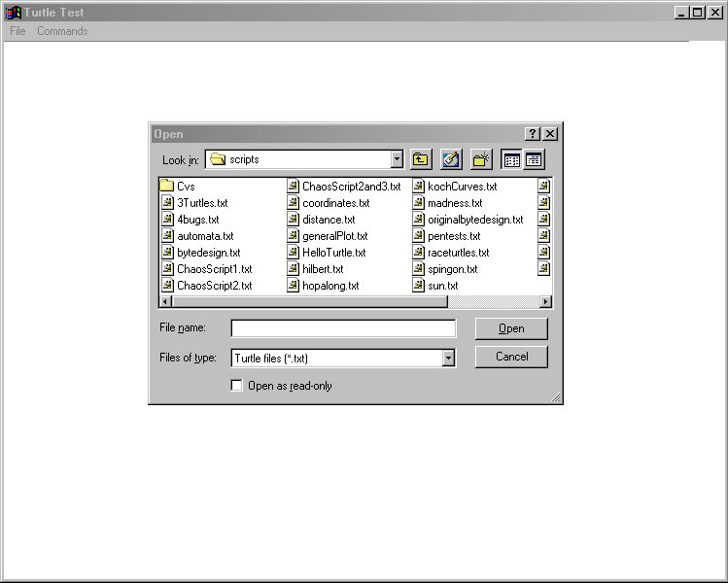Select file name HelloTurtle.txt
This screenshot has width=728, height=583.
(x=334, y=253)
